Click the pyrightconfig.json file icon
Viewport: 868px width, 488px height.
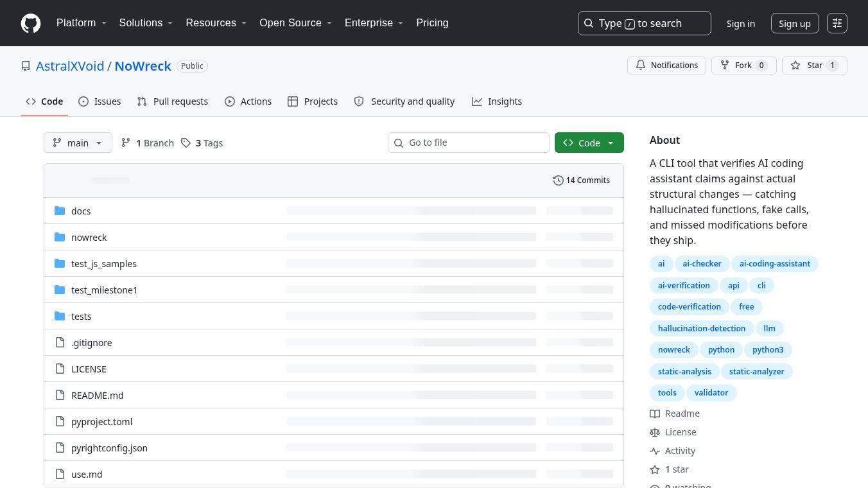point(60,448)
